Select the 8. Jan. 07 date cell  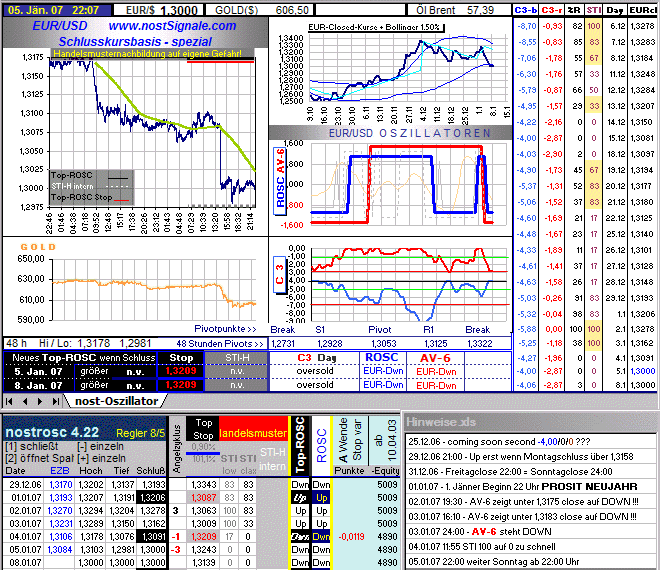point(38,385)
